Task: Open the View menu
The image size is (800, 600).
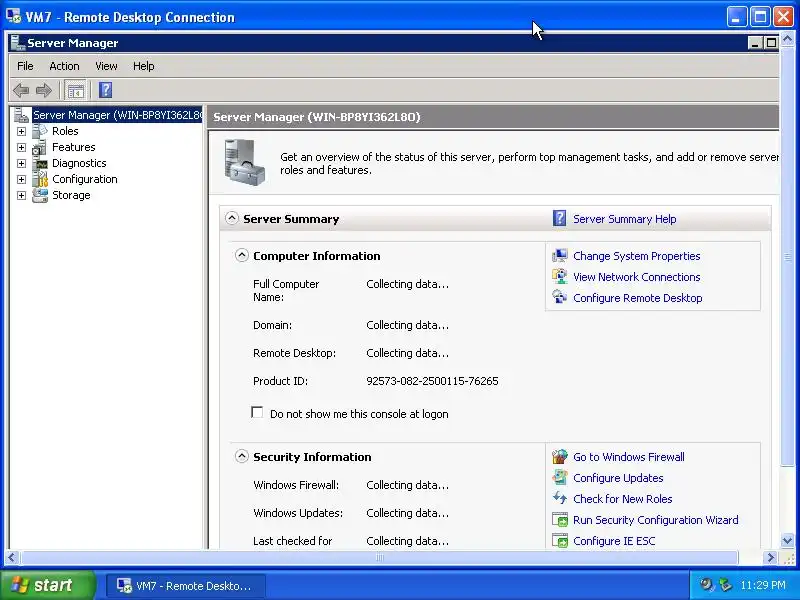Action: [x=106, y=66]
